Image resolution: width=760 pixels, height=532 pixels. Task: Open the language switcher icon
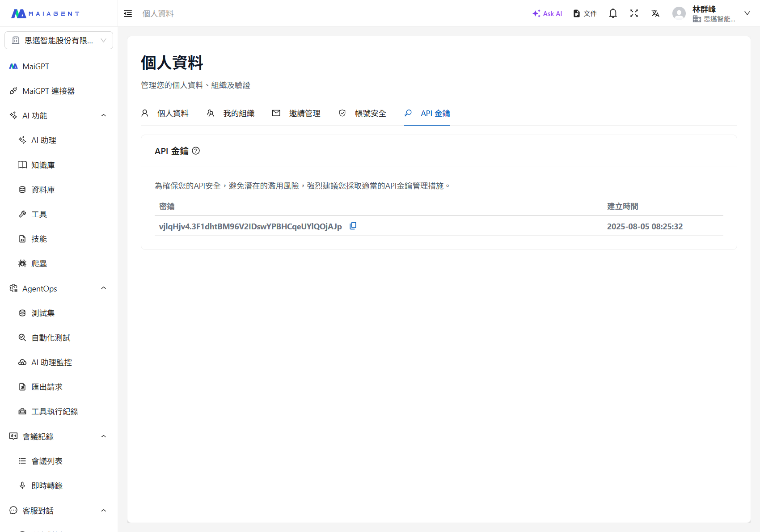click(655, 13)
